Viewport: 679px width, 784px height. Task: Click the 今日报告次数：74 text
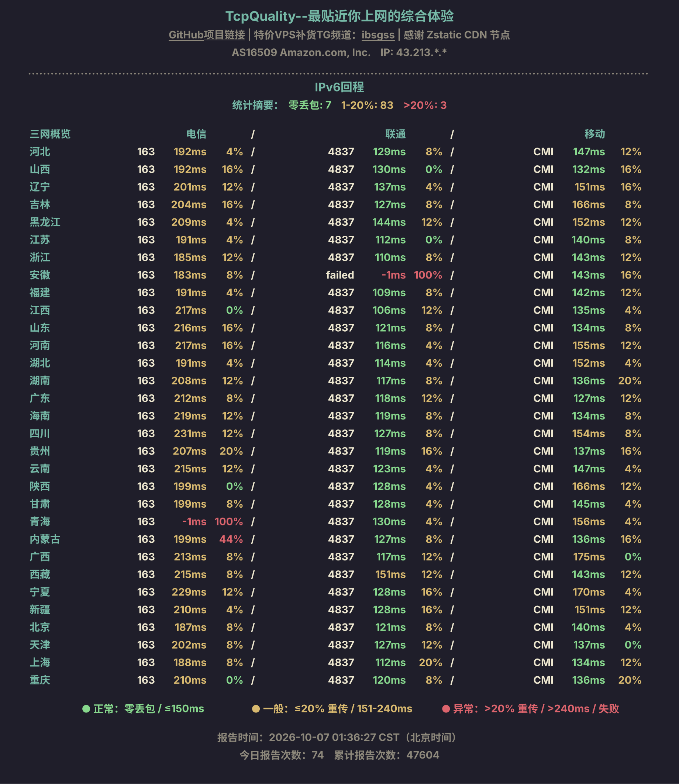pos(282,755)
